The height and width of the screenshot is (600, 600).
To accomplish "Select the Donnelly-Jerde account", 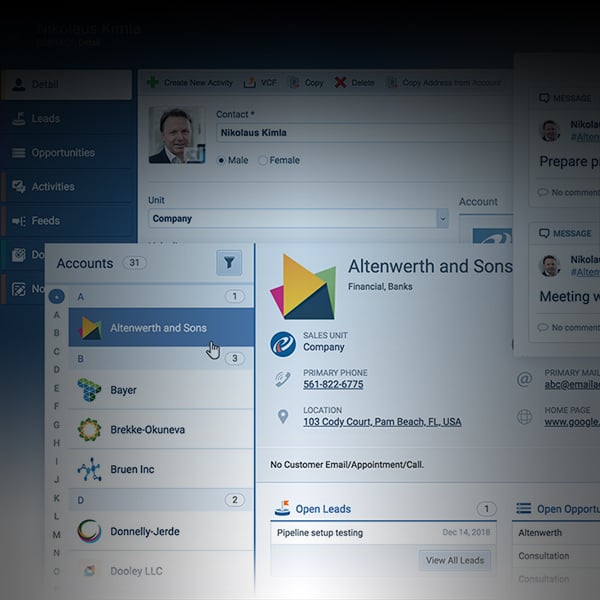I will (x=161, y=531).
